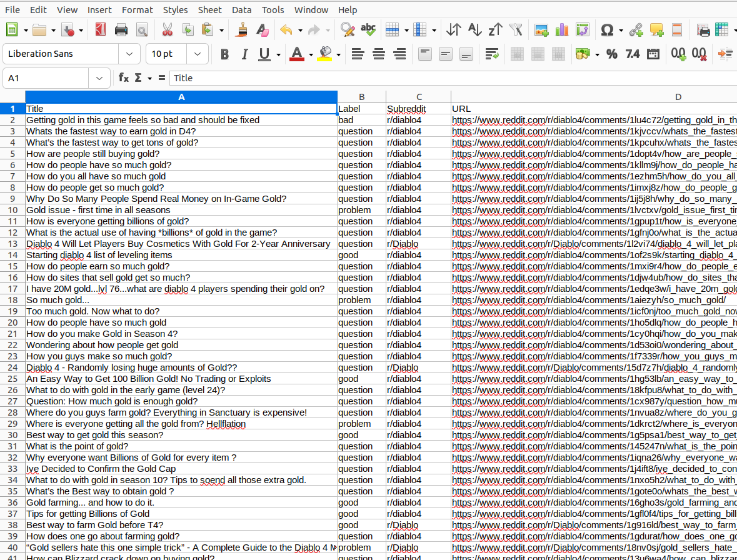Screen dimensions: 737x560
Task: Toggle bold formatting on the selected cell
Action: tap(224, 54)
